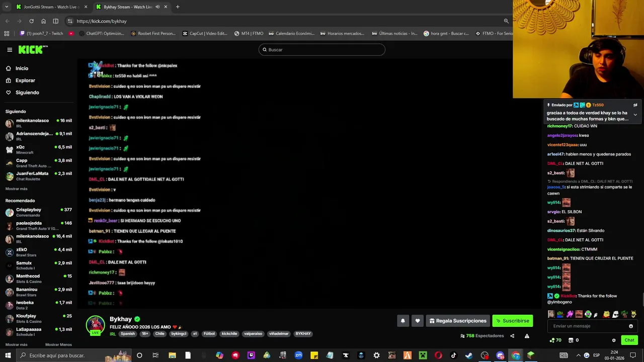
Task: Click the ESP language indicator
Action: [x=597, y=355]
